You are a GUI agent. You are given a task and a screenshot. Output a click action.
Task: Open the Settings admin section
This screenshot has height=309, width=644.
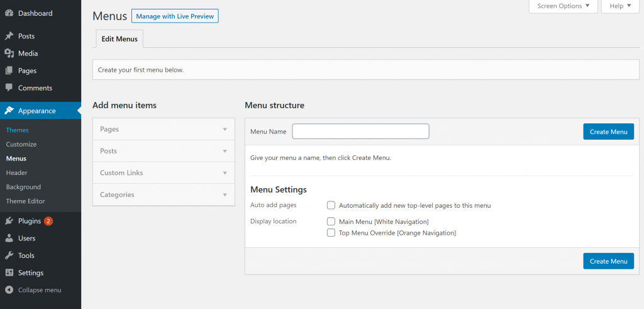pos(31,273)
